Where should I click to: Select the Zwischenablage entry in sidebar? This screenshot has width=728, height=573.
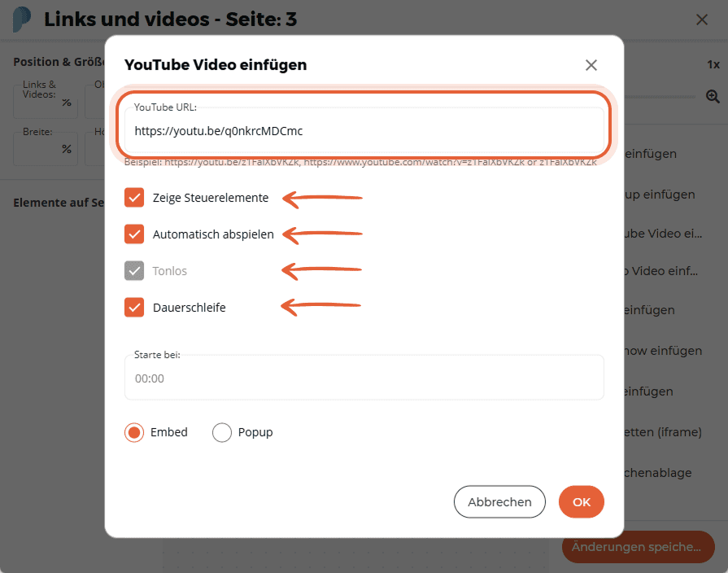[x=658, y=473]
